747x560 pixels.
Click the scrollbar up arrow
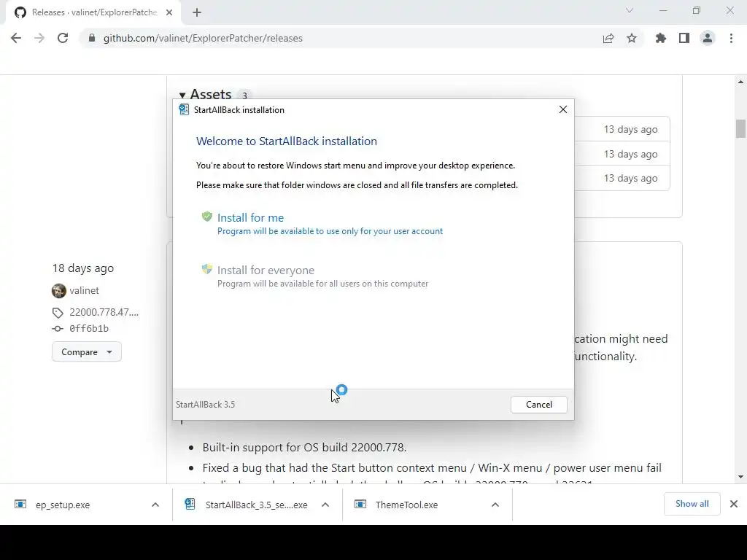[x=740, y=82]
